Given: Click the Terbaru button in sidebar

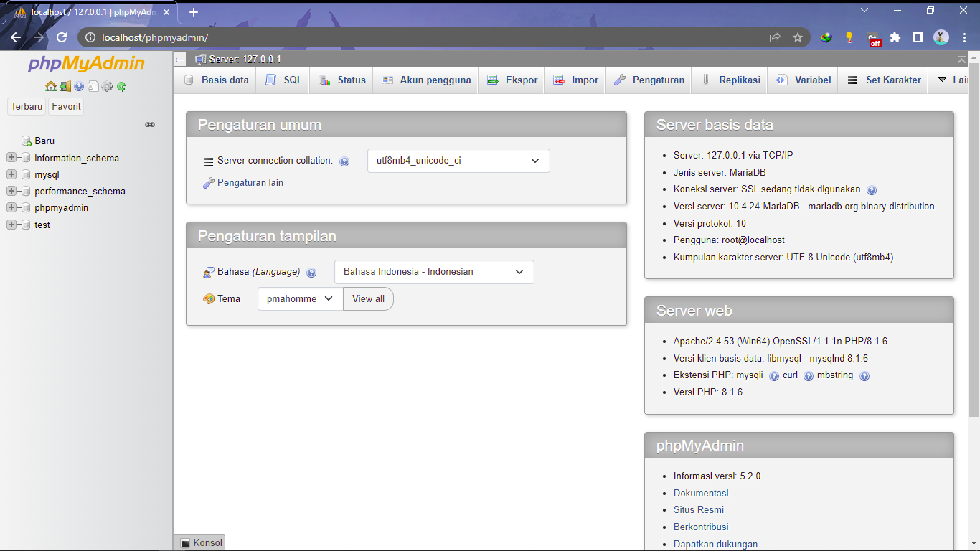Looking at the screenshot, I should pos(26,106).
